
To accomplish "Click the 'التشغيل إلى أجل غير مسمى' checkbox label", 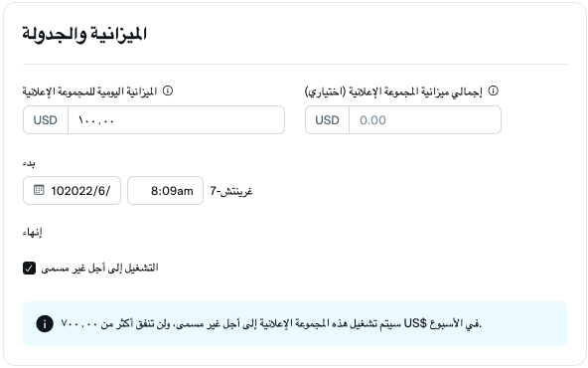I will (x=99, y=269).
